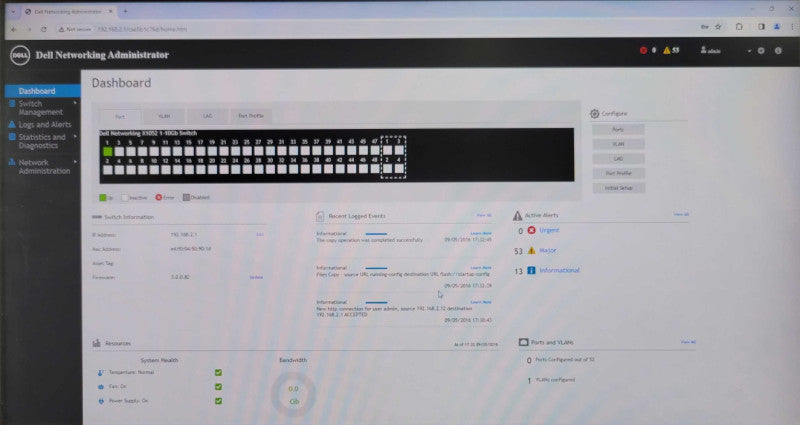800x425 pixels.
Task: Click the green Up legend swatch
Action: click(x=103, y=197)
